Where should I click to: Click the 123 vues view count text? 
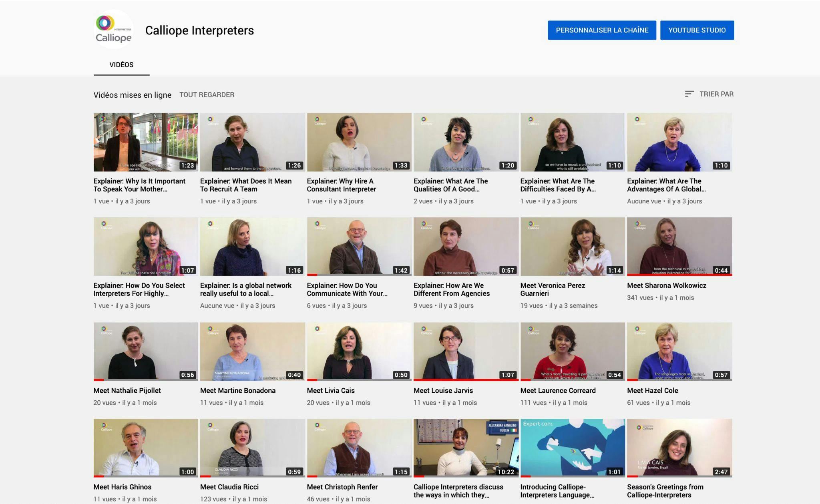tap(213, 499)
